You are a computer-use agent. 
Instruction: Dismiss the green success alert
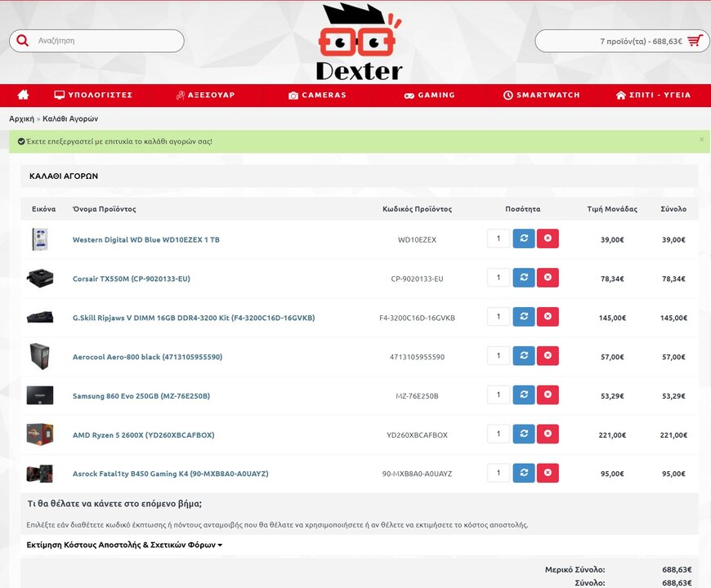coord(701,140)
